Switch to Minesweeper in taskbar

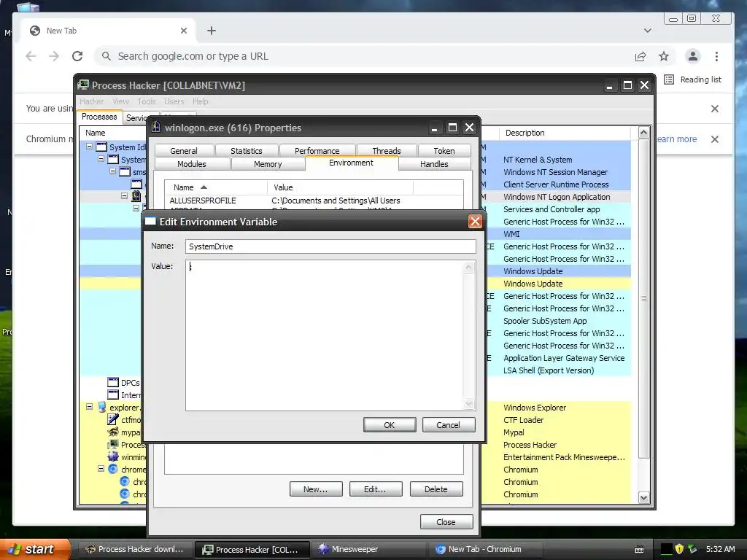[369, 550]
